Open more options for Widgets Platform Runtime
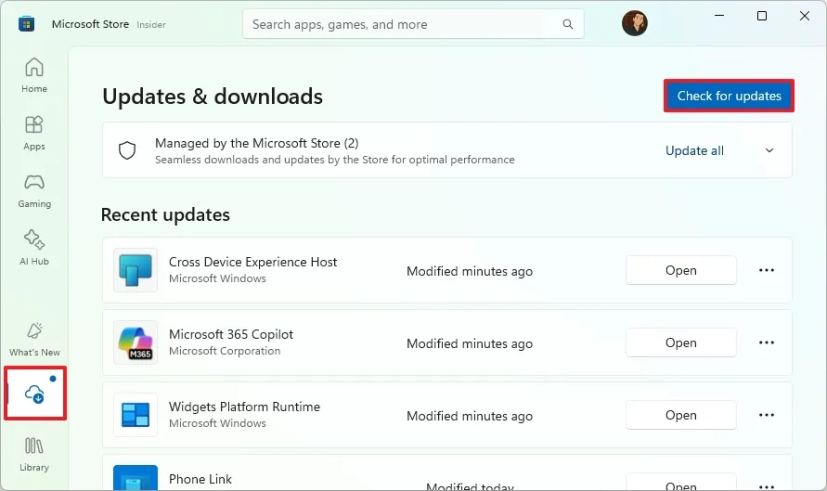Screen dimensions: 827x491 click(x=766, y=415)
